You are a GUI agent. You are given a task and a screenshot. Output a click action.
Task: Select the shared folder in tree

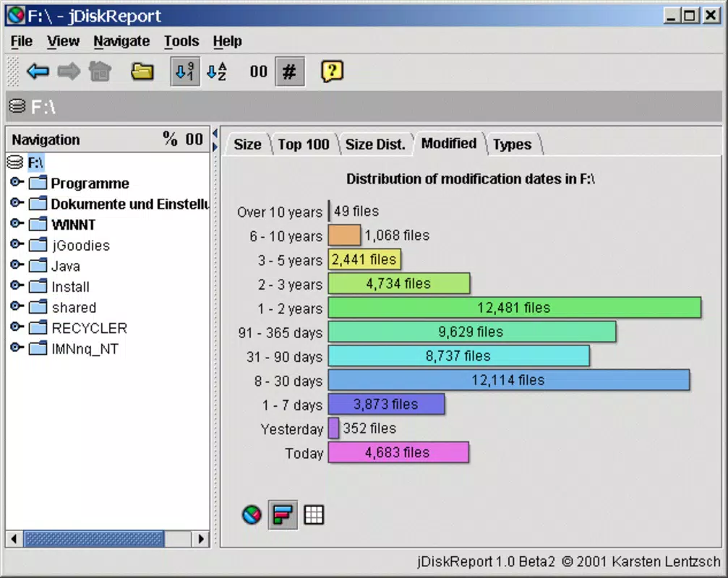coord(74,308)
